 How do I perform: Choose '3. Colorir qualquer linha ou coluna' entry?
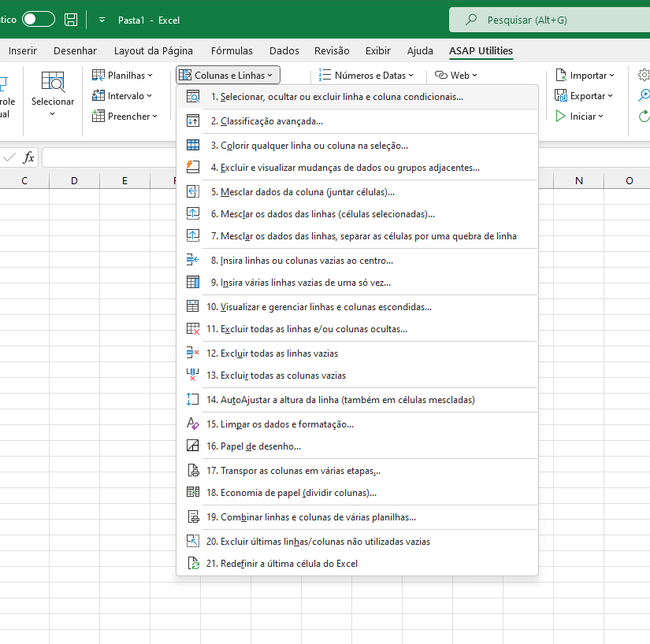(358, 146)
